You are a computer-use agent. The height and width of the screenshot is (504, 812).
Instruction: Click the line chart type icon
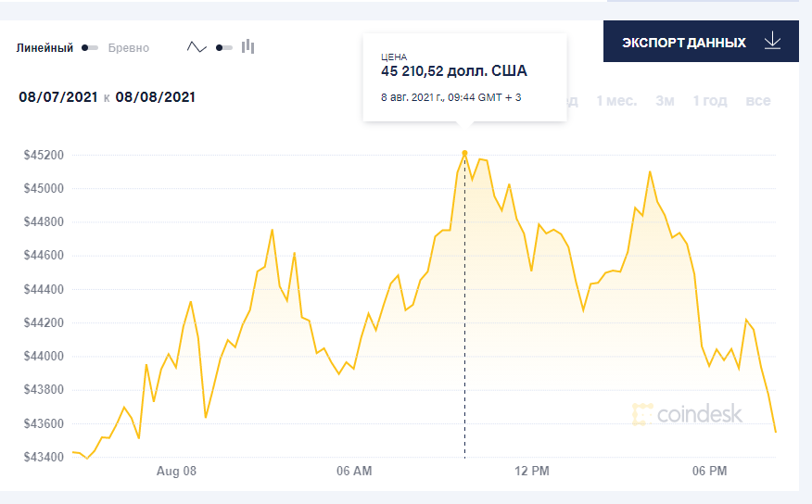197,47
